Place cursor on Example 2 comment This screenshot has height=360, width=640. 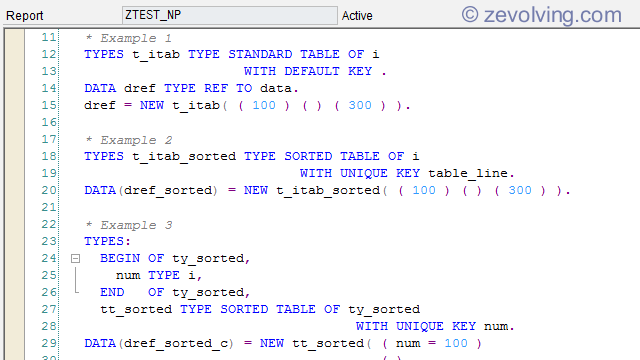pos(128,140)
